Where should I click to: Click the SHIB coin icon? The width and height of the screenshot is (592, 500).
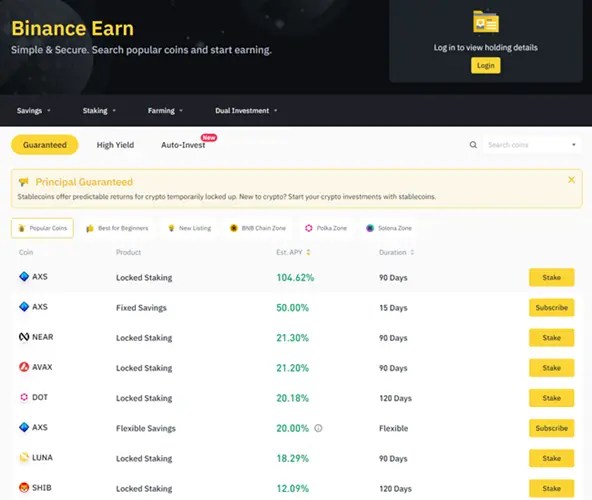[x=24, y=488]
